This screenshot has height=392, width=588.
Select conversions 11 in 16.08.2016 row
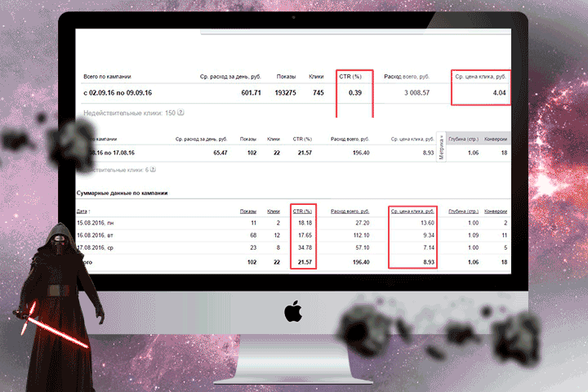[505, 235]
